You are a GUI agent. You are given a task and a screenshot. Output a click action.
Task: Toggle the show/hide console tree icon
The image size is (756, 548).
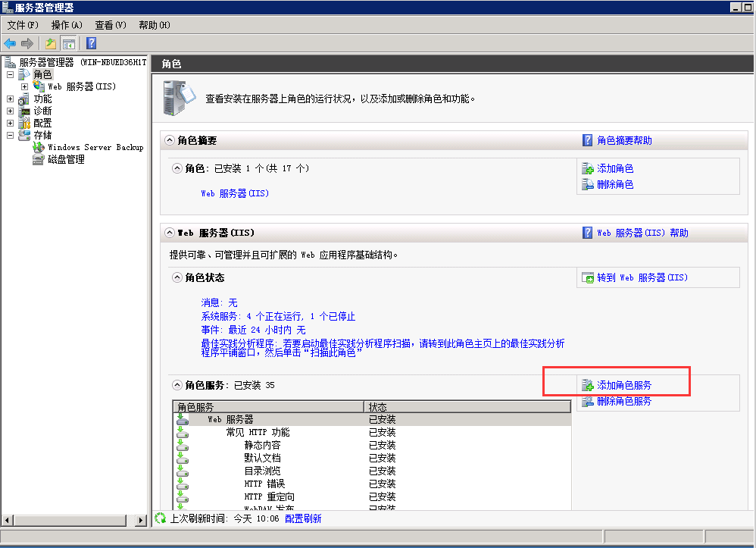pyautogui.click(x=69, y=43)
